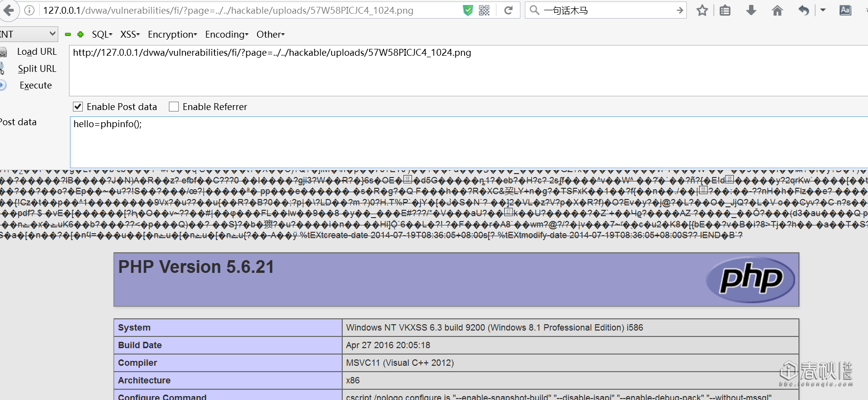The width and height of the screenshot is (868, 400).
Task: Open site information icon in address bar
Action: click(30, 10)
